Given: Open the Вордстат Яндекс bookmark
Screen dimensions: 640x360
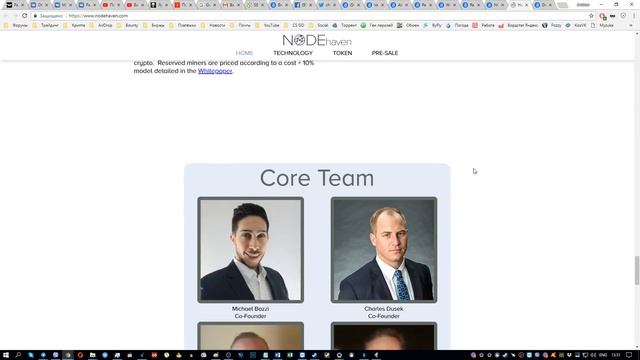Looking at the screenshot, I should tap(518, 25).
